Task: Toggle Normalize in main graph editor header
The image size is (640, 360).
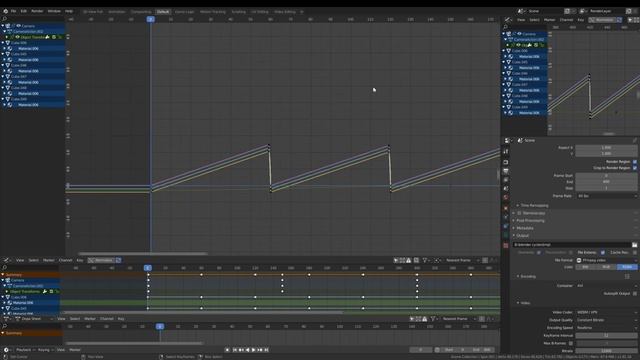Action: click(x=101, y=260)
